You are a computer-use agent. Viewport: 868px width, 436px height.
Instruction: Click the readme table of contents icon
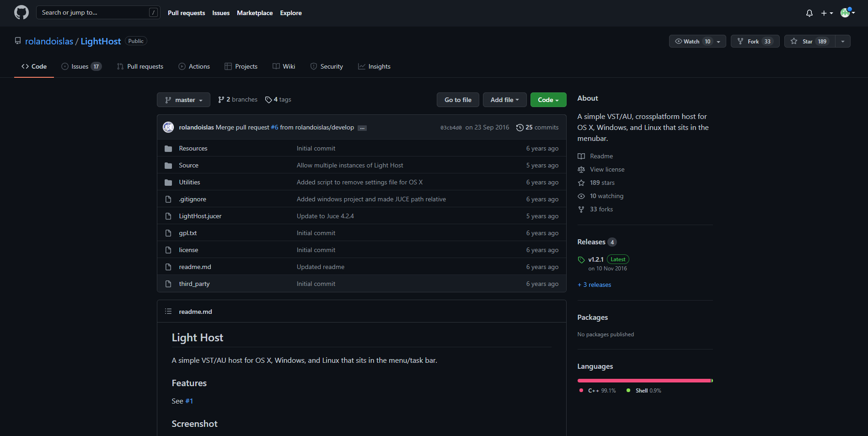pos(168,311)
